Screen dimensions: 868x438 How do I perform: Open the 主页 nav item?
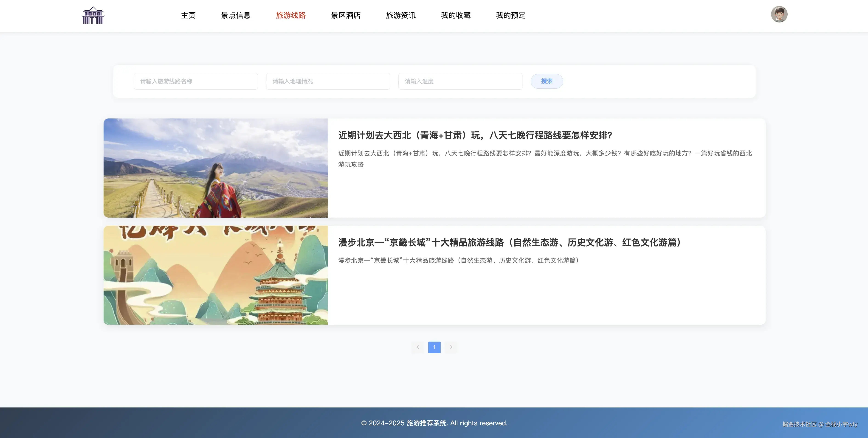[x=188, y=16]
